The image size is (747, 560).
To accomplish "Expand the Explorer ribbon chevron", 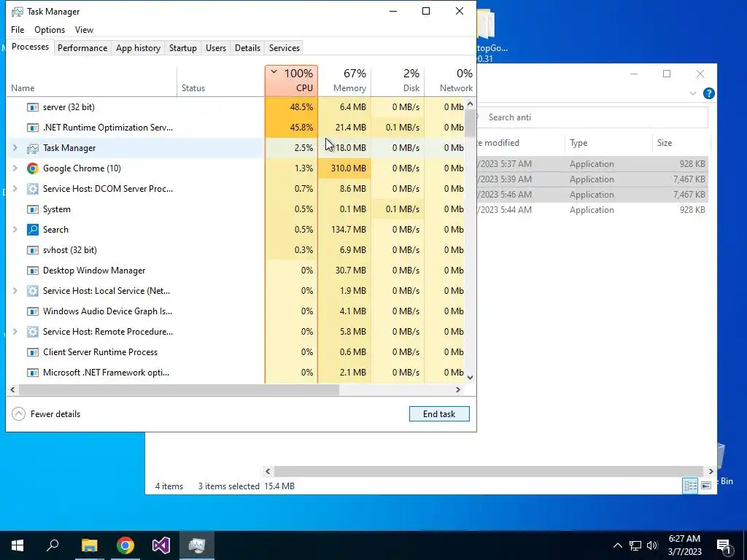I will tap(693, 93).
